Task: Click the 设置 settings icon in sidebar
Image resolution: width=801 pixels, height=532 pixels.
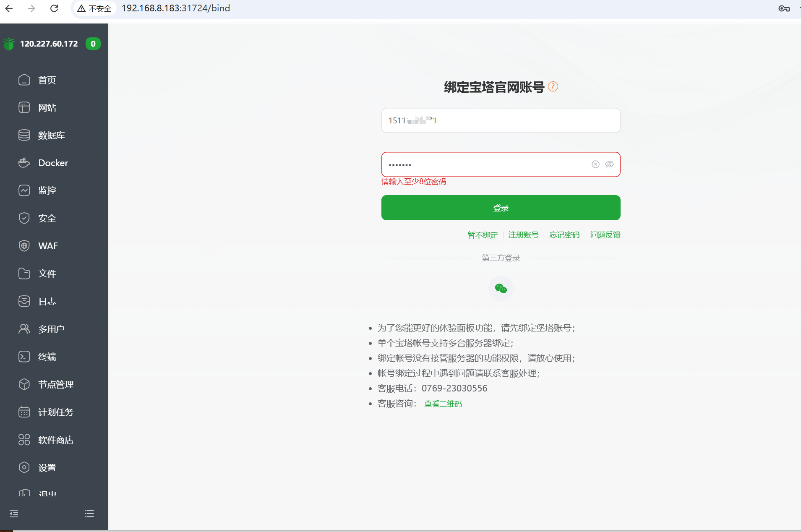Action: tap(24, 467)
